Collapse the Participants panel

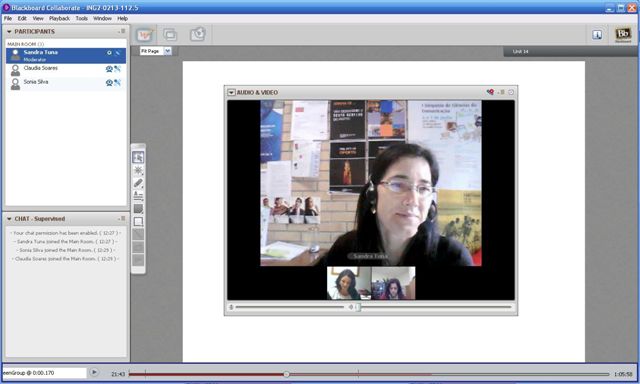click(x=9, y=31)
